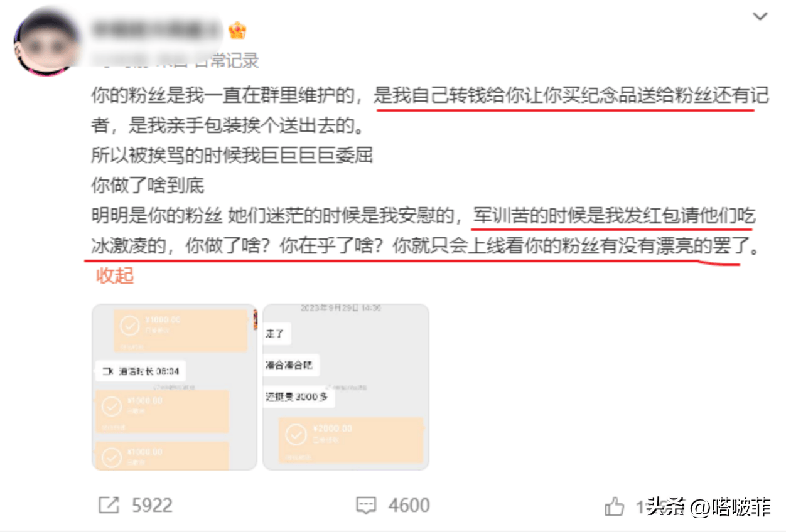The width and height of the screenshot is (786, 532).
Task: Click the thumbs-up like icon
Action: (615, 506)
